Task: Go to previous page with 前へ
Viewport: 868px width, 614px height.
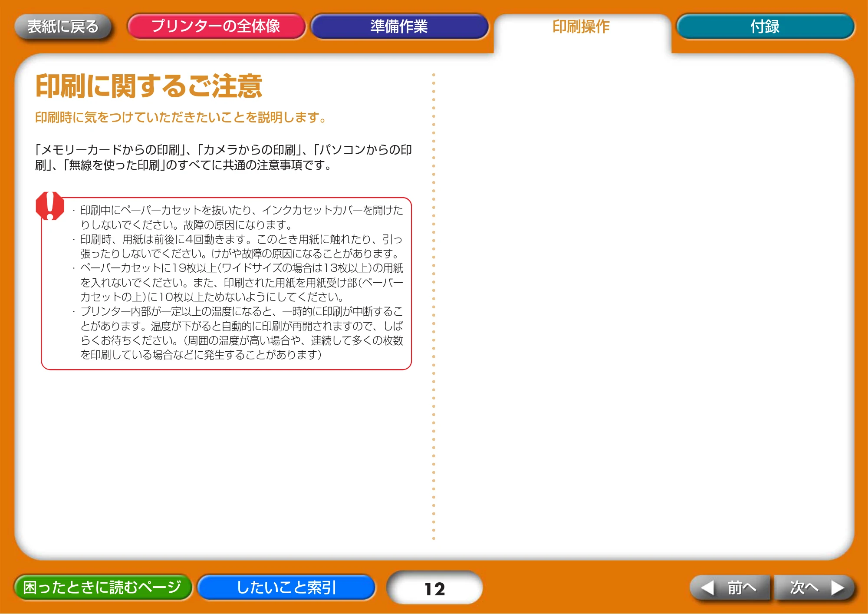Action: click(730, 588)
